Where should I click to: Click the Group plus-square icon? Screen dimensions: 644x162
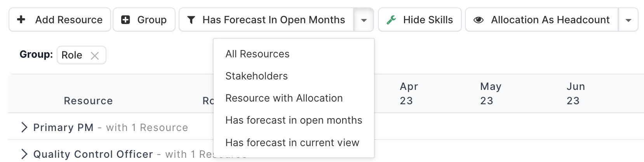pos(125,20)
